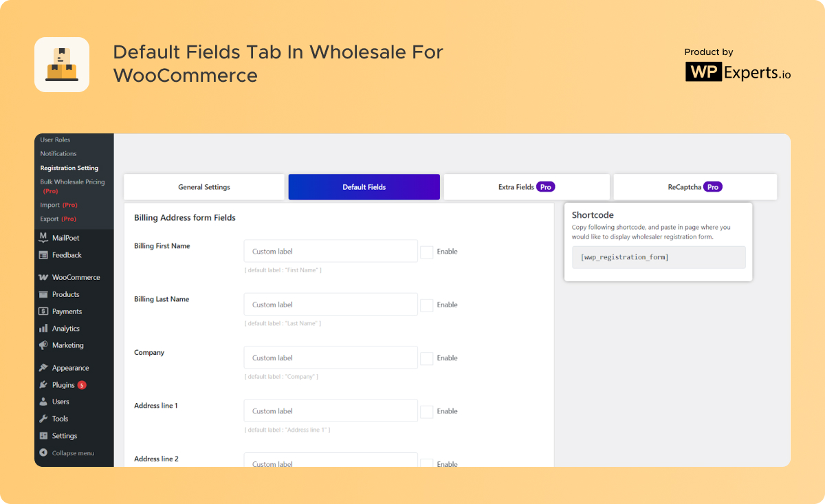Viewport: 825px width, 504px height.
Task: Click default label "Company" hint text
Action: tap(281, 377)
